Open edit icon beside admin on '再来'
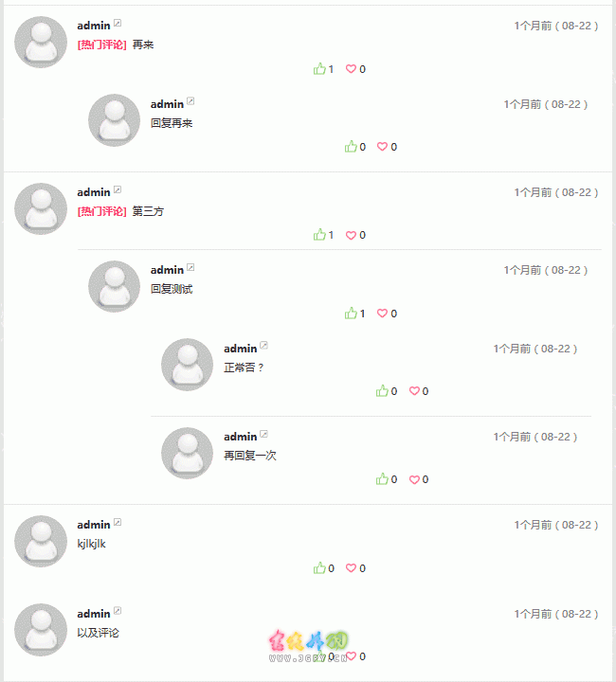Screen dimensions: 616x682 click(118, 23)
